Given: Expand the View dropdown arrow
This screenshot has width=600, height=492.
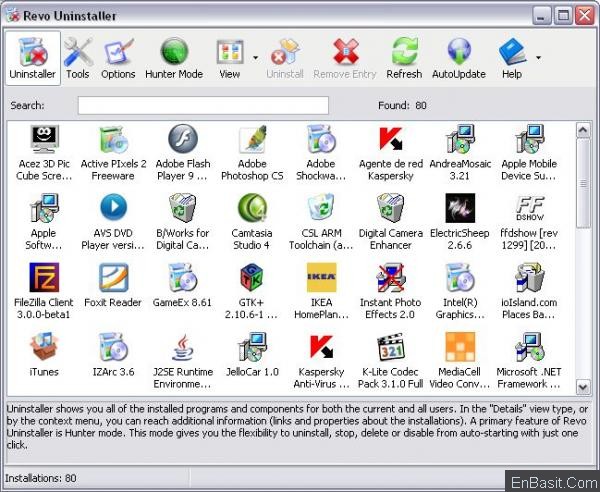Looking at the screenshot, I should 255,58.
